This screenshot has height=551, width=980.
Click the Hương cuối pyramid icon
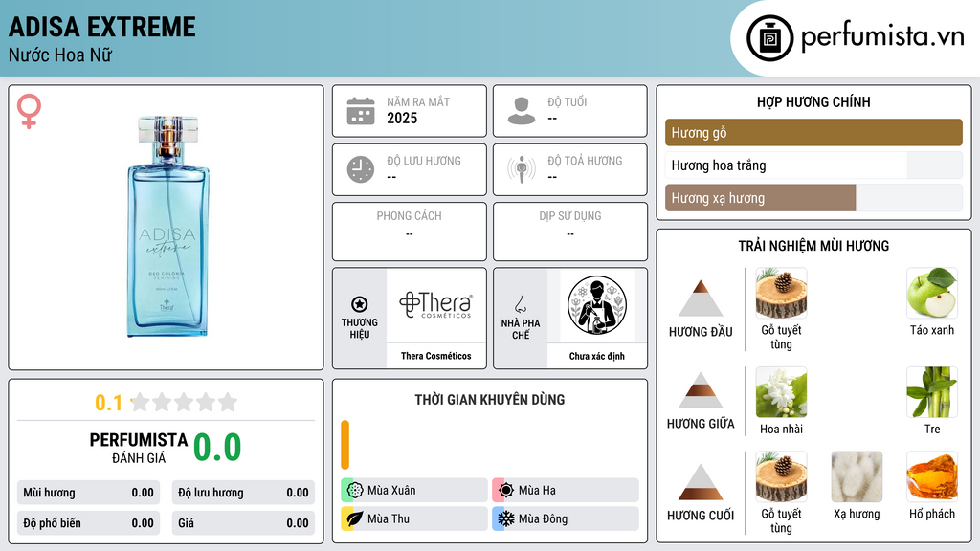pos(701,482)
